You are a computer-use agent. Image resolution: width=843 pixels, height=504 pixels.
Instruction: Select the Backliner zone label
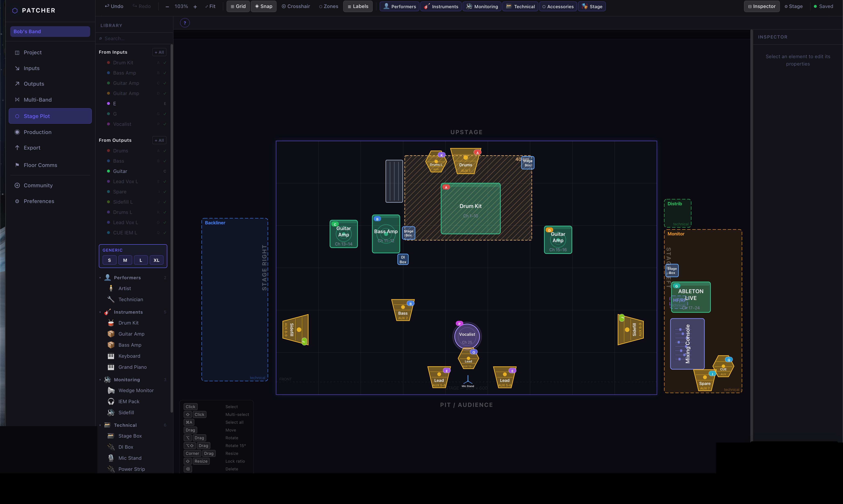(215, 223)
